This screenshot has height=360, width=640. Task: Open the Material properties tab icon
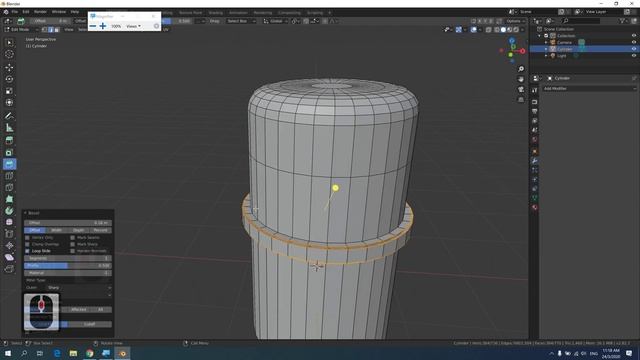(x=535, y=207)
